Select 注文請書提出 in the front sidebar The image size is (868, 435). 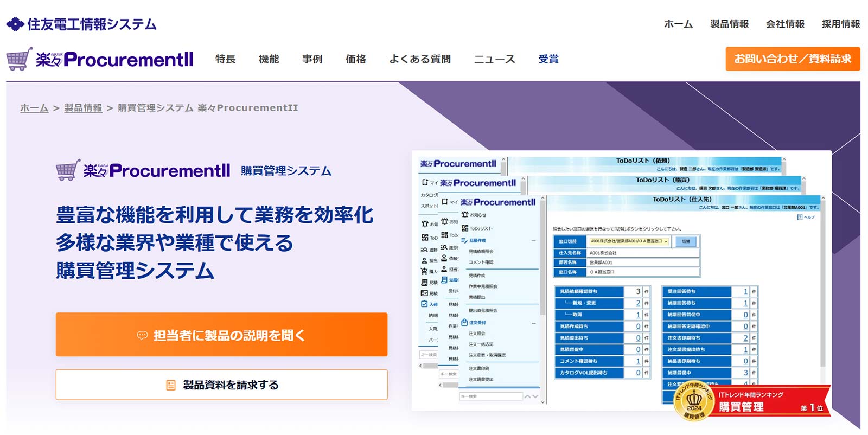(481, 379)
